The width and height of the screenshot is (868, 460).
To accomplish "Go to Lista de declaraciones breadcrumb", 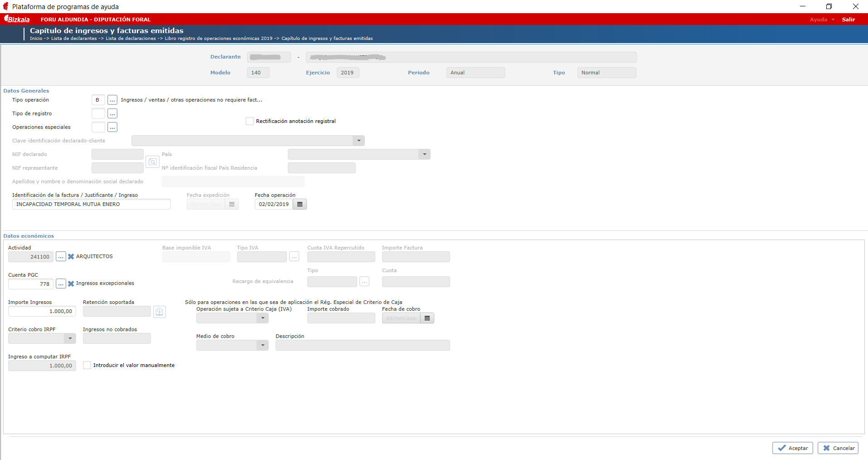I will [x=131, y=39].
